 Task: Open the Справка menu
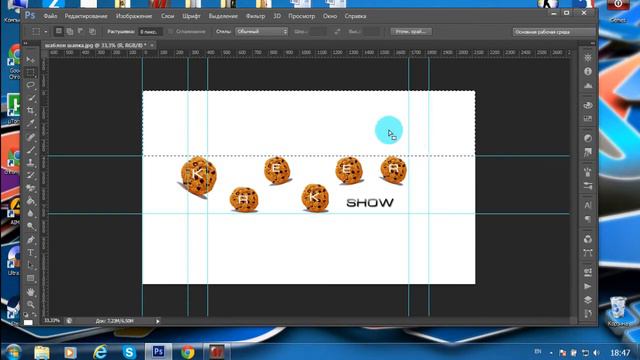pos(355,16)
